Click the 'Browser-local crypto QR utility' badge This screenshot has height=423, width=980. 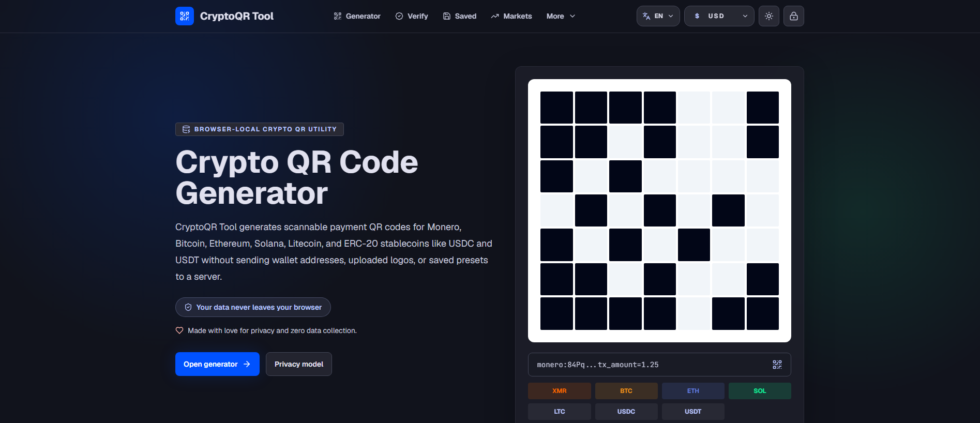260,129
